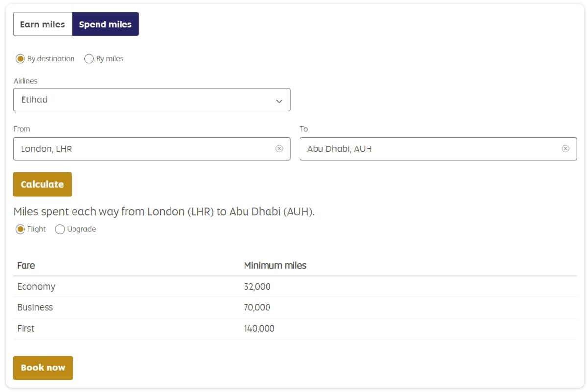
Task: Click the 140,000 miles value for First
Action: [x=259, y=328]
